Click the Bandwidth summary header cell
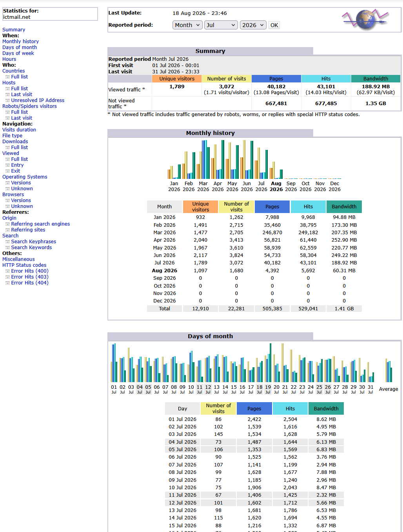 tap(376, 79)
